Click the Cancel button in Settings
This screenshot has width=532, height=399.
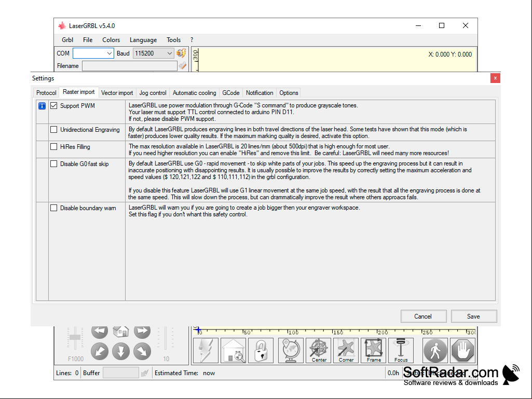(x=423, y=316)
